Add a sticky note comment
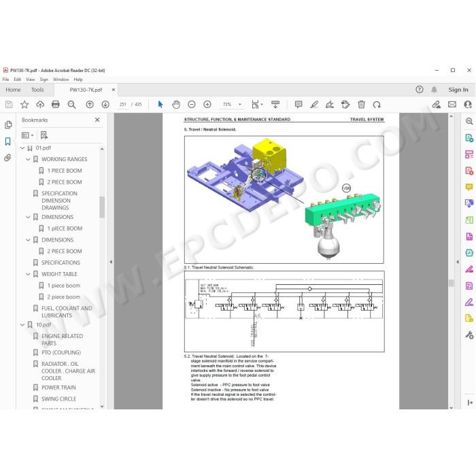Viewport: 476px width, 476px height. (299, 105)
